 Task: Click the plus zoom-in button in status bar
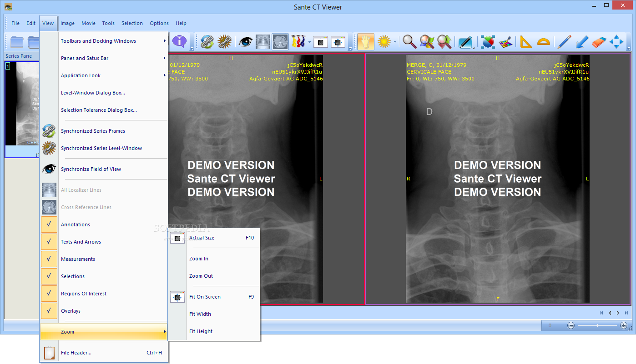click(624, 325)
